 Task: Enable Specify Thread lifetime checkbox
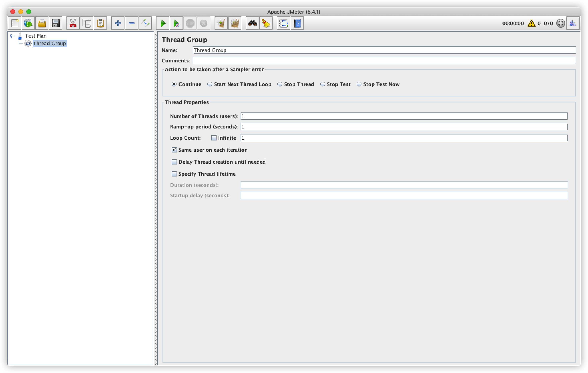tap(174, 174)
